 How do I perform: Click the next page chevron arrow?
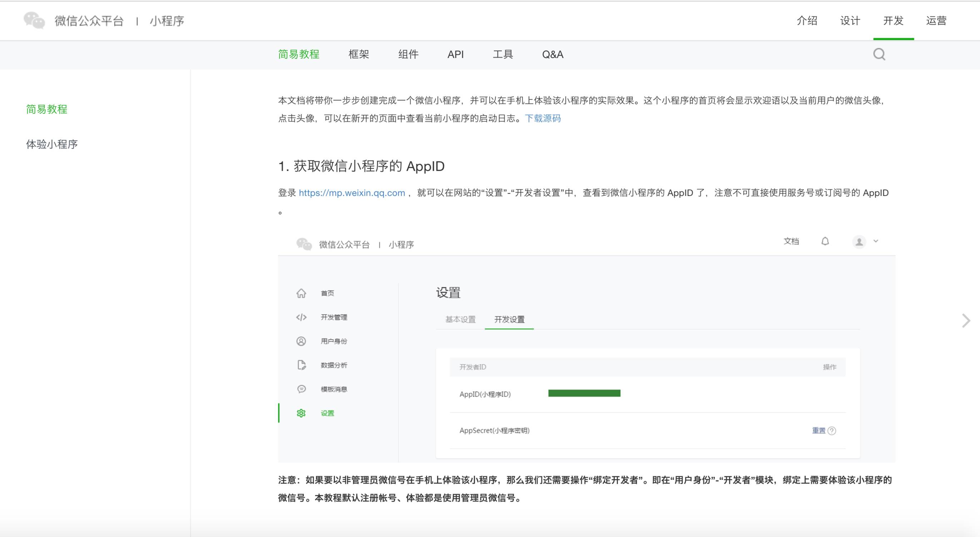tap(966, 320)
